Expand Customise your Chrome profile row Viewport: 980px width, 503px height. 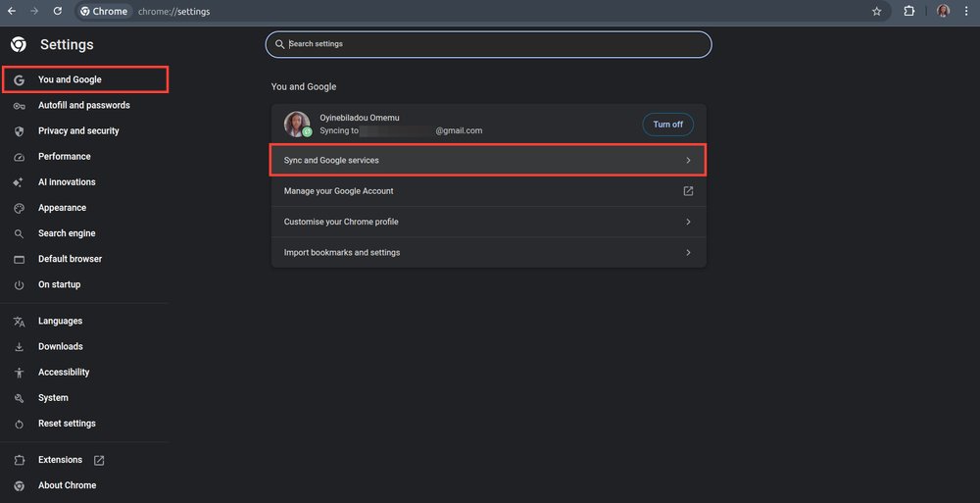(688, 222)
